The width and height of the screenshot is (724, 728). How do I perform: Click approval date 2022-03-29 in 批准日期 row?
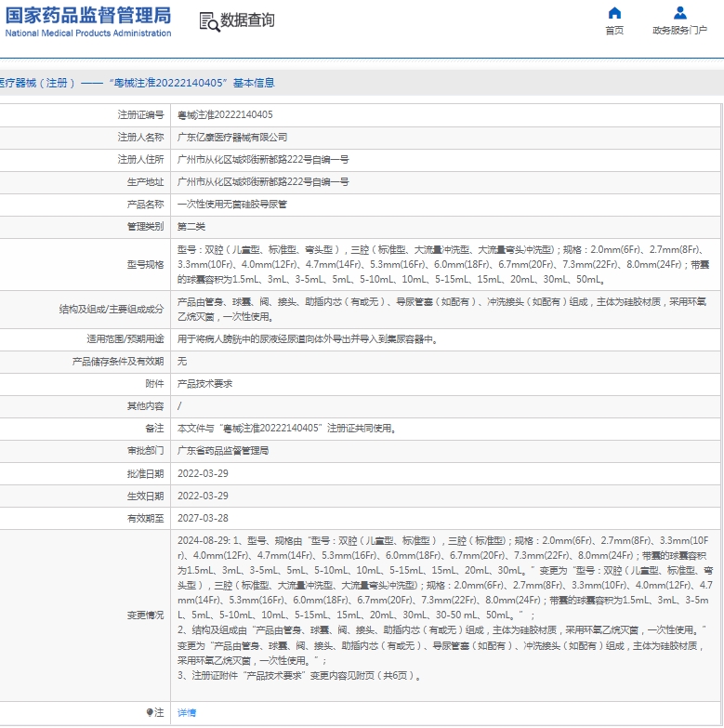click(203, 473)
